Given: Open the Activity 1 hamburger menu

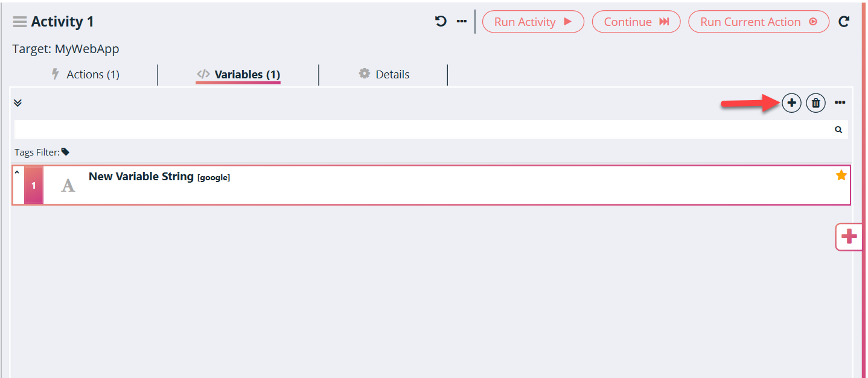Looking at the screenshot, I should pyautogui.click(x=20, y=22).
